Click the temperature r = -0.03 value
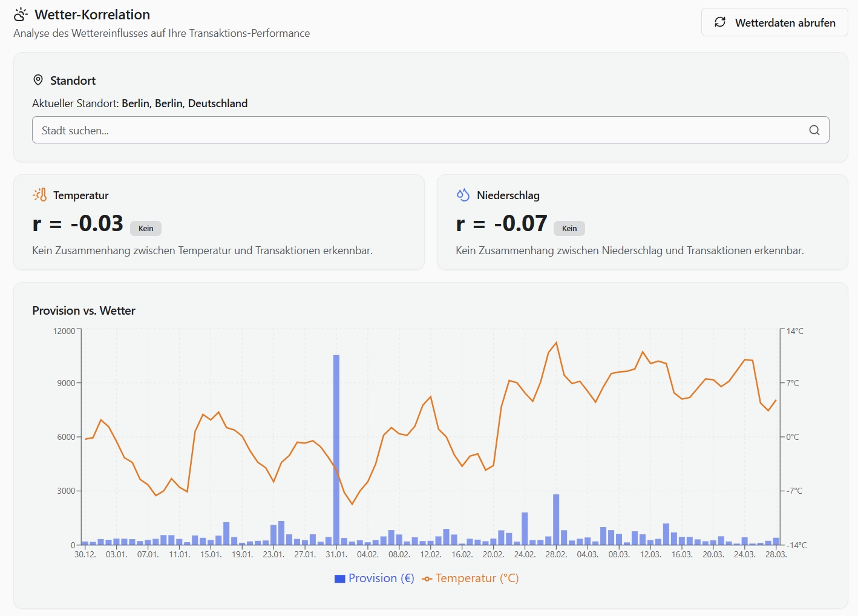858x616 pixels. 78,224
